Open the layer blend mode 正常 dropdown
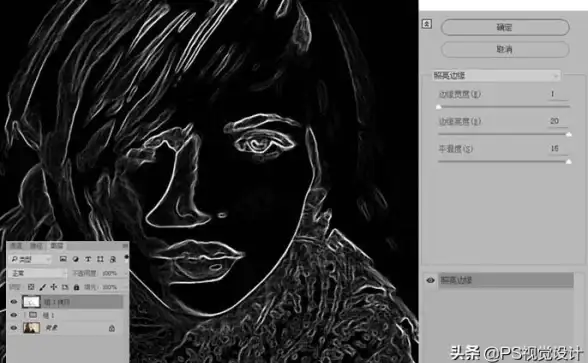588x363 pixels. pos(37,273)
